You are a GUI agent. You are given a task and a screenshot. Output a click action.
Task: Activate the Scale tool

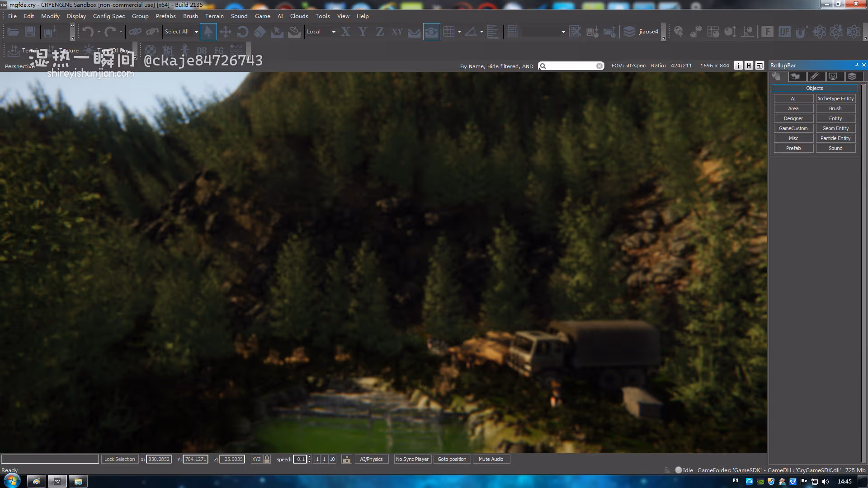tap(259, 32)
